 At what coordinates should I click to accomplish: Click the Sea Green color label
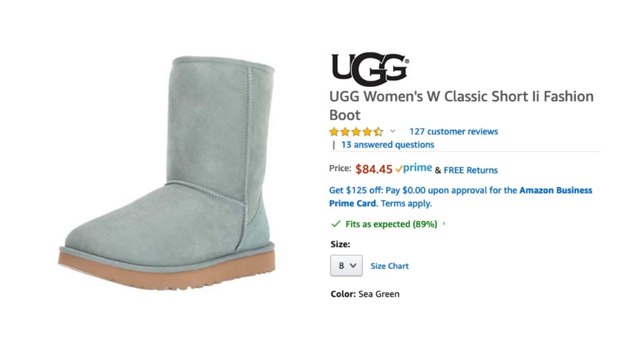379,294
